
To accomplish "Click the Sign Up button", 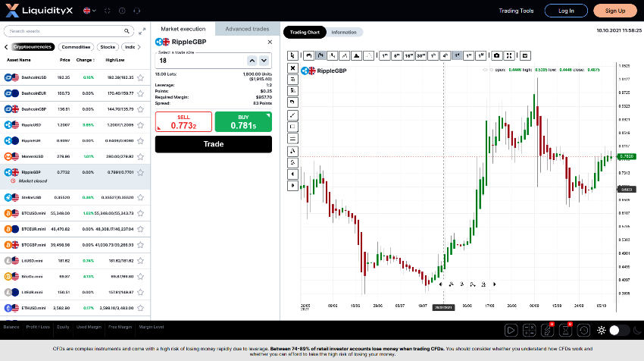I will [615, 11].
